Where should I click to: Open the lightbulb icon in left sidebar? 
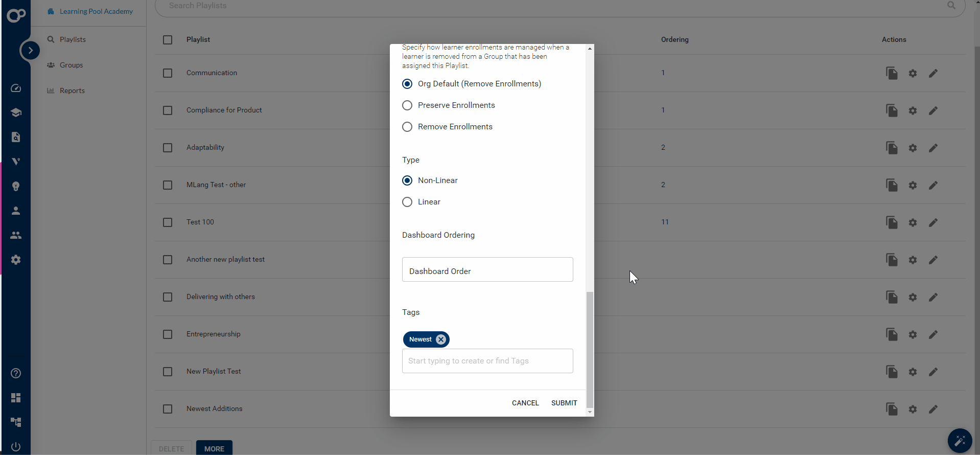[x=16, y=186]
